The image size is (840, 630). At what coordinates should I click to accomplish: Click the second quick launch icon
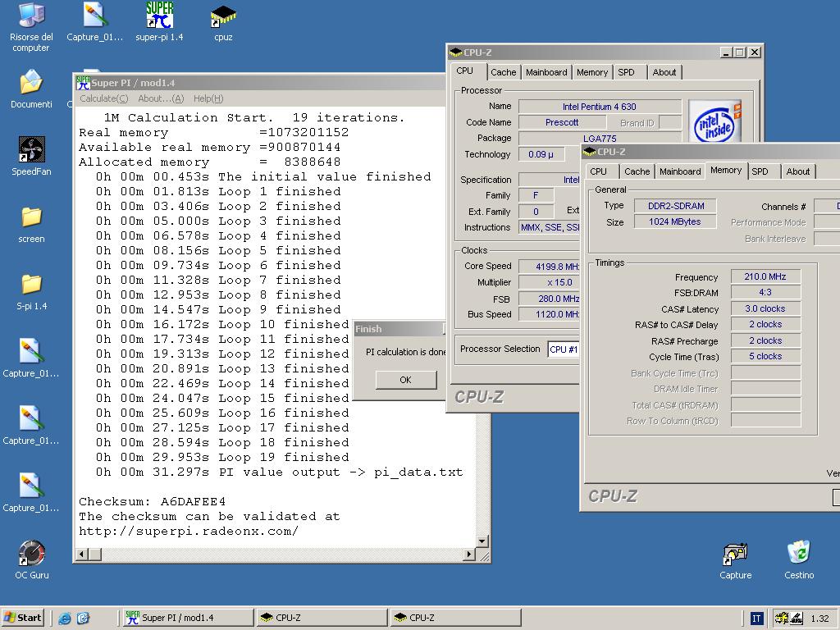pyautogui.click(x=83, y=618)
